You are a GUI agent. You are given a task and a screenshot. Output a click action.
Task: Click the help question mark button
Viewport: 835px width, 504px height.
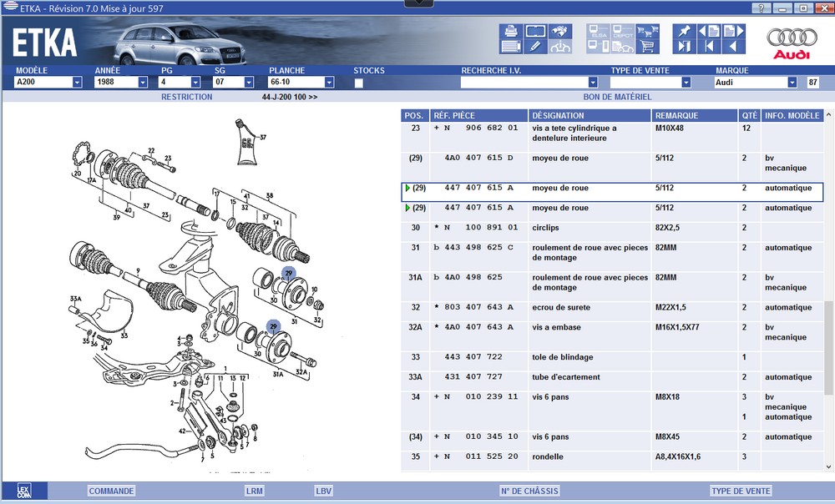coord(762,8)
